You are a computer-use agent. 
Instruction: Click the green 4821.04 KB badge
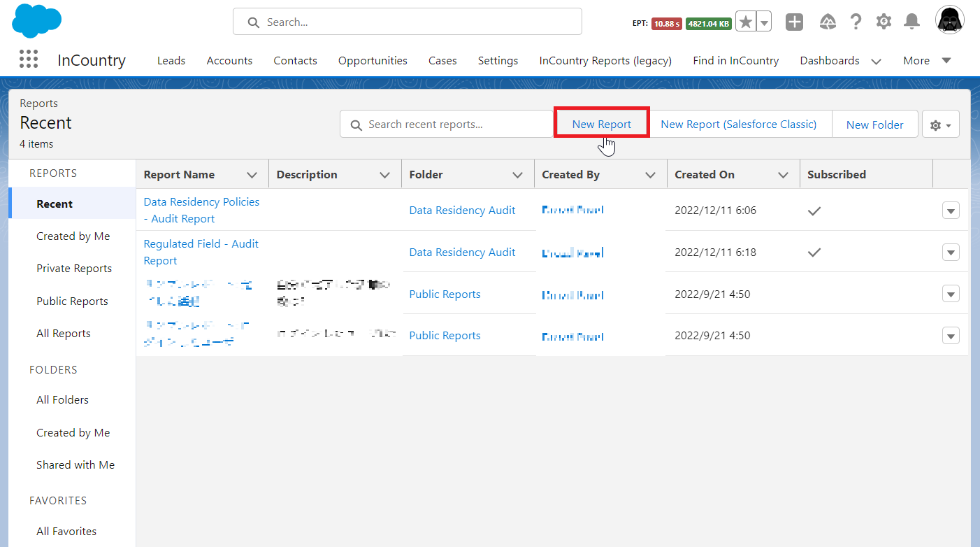[x=709, y=24]
